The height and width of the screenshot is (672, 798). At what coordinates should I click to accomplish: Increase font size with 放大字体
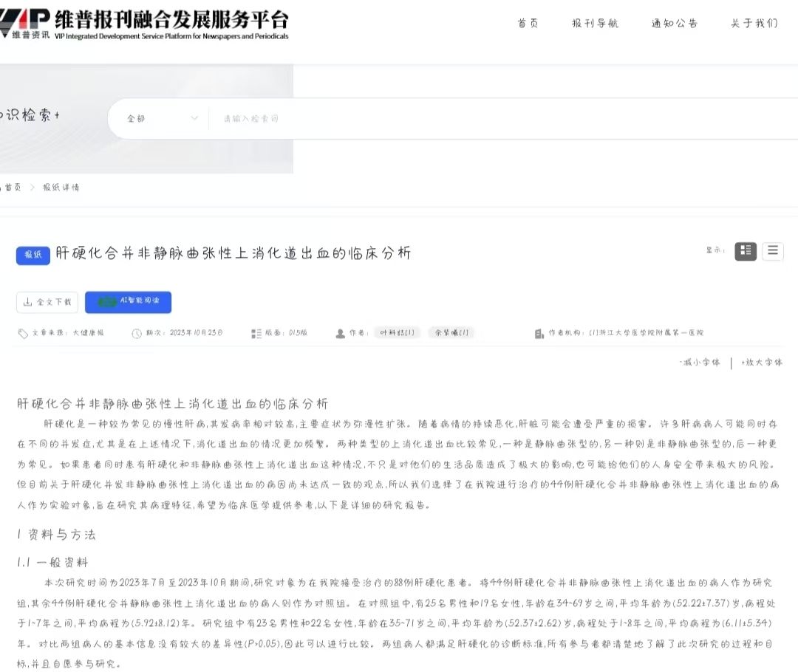click(761, 363)
